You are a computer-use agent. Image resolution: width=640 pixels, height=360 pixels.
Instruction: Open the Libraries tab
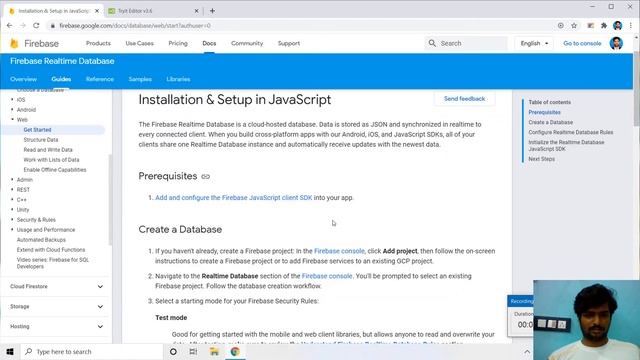click(x=178, y=79)
